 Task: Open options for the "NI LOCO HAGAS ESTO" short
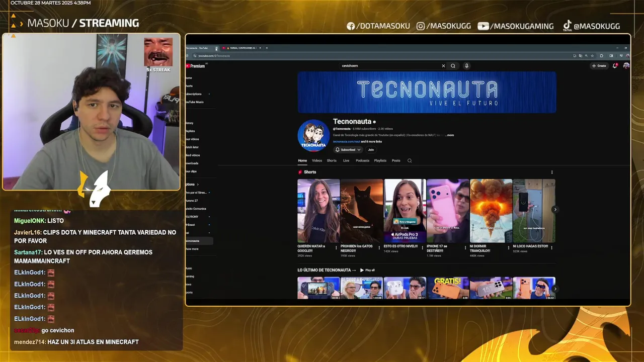(552, 248)
